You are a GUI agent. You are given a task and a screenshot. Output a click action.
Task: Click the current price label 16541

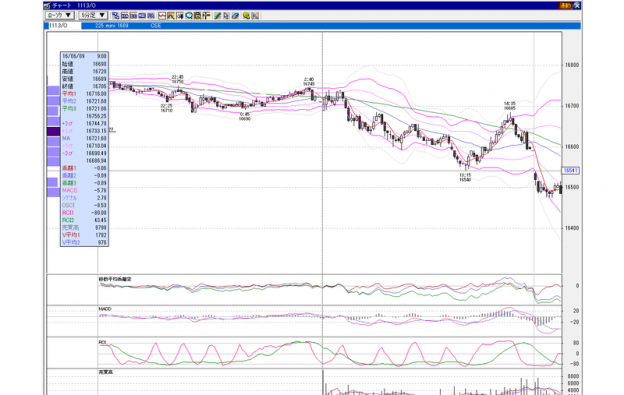[570, 170]
